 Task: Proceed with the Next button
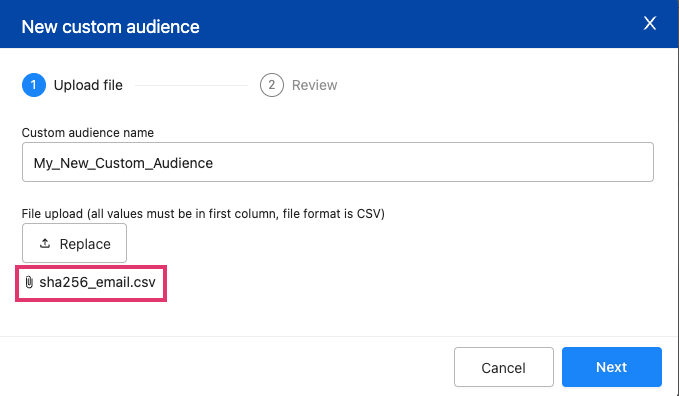click(612, 367)
